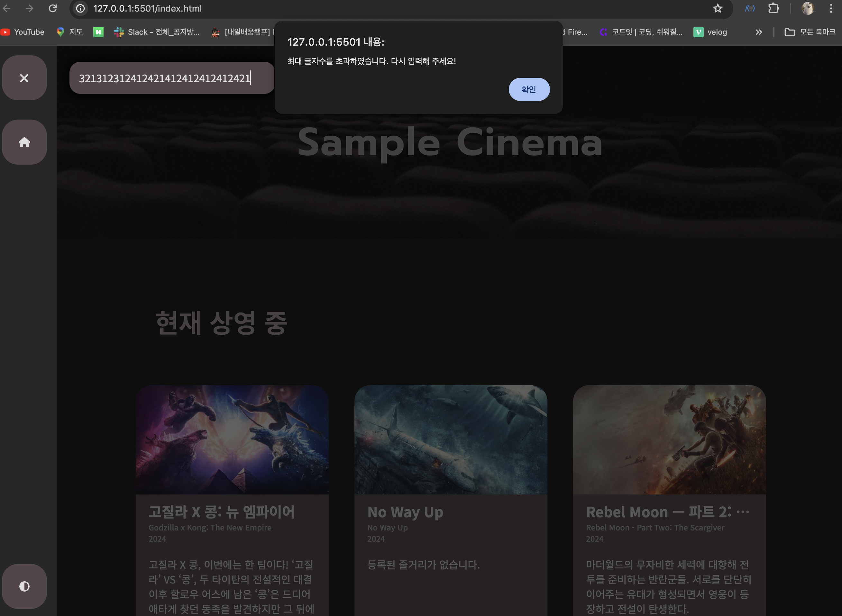842x616 pixels.
Task: Bookmark this page with star icon
Action: pyautogui.click(x=718, y=8)
